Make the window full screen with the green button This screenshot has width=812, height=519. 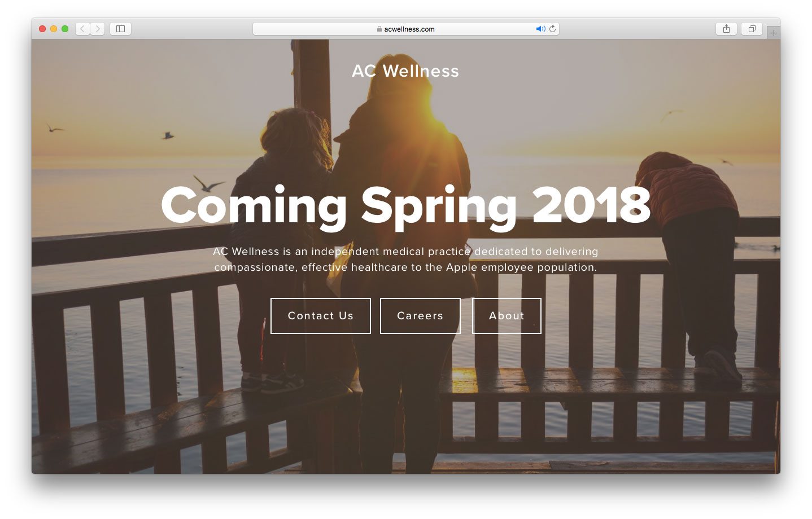[x=65, y=29]
